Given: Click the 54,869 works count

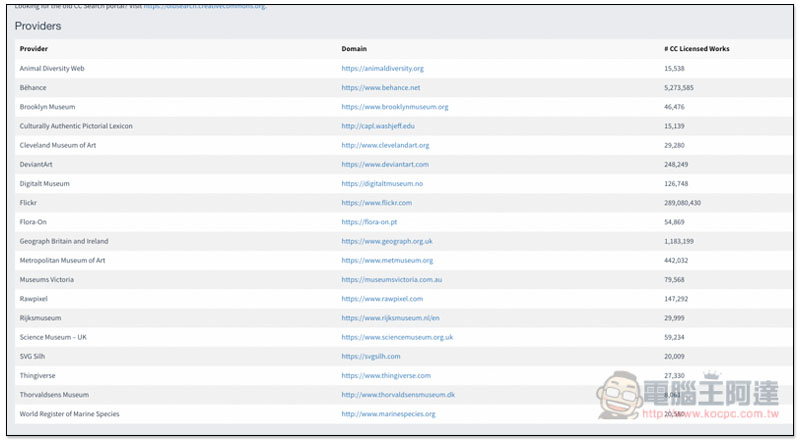Looking at the screenshot, I should (x=674, y=222).
